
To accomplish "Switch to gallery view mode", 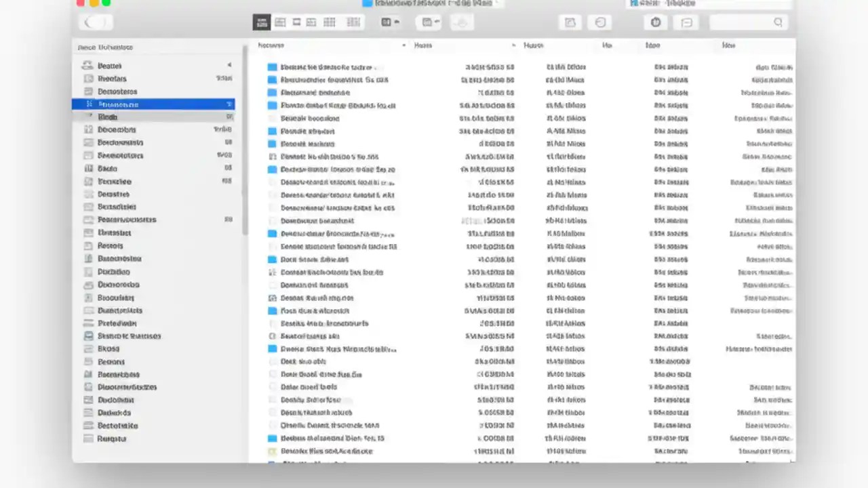I will (x=311, y=22).
